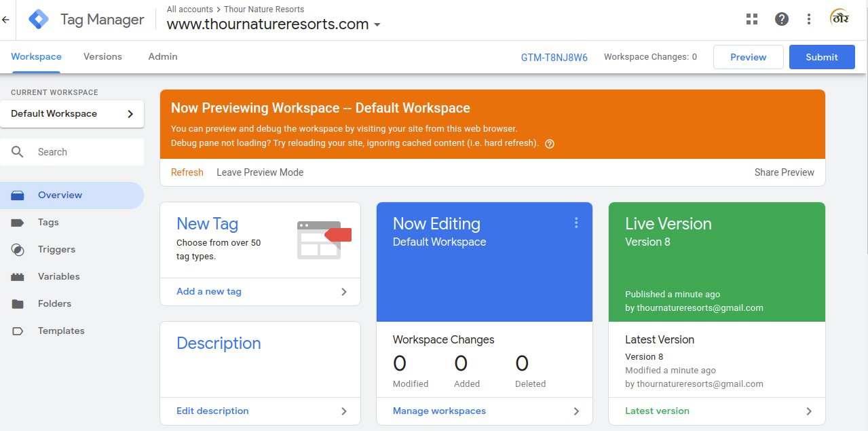Image resolution: width=868 pixels, height=431 pixels.
Task: Open the Google apps grid
Action: point(752,19)
